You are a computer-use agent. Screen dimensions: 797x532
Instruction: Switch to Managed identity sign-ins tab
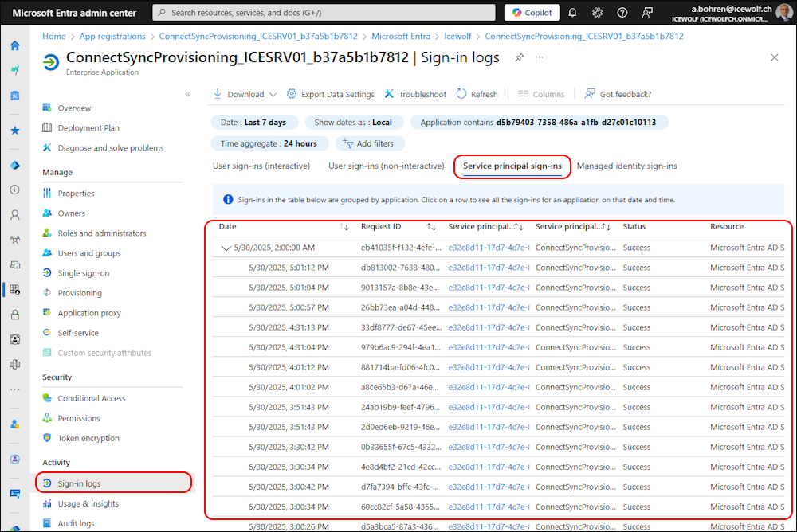click(626, 166)
